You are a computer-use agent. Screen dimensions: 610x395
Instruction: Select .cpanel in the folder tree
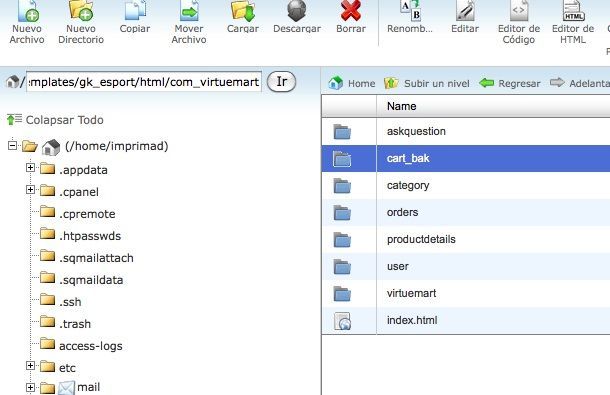(x=79, y=192)
